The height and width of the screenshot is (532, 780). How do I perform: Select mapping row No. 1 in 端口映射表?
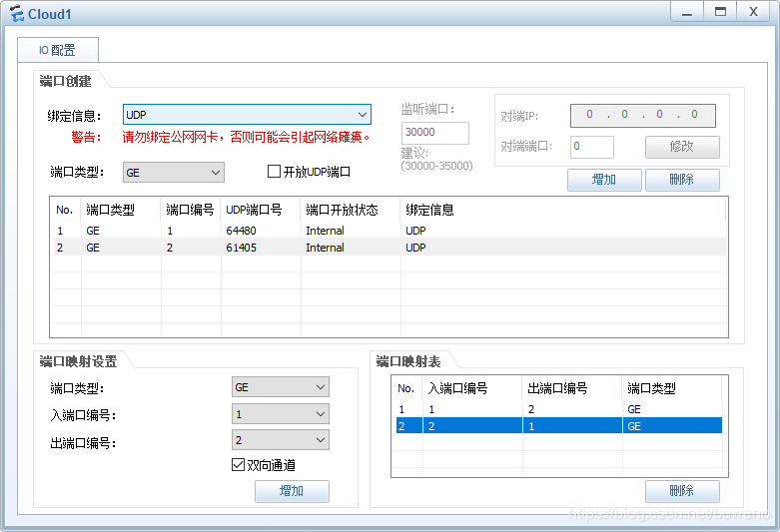click(x=558, y=409)
